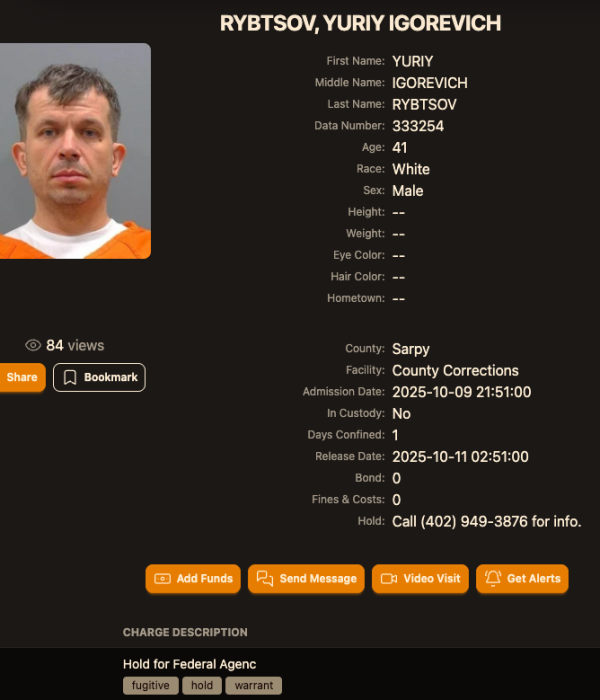The image size is (600, 700).
Task: Click the Hold for Federal Agenc charge
Action: tap(190, 664)
